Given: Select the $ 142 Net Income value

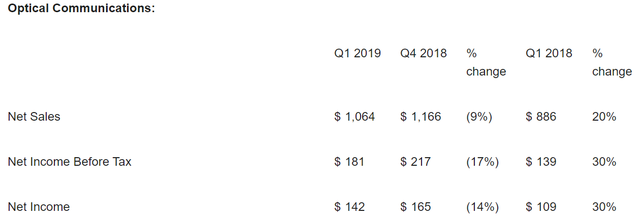Looking at the screenshot, I should click(x=349, y=207).
